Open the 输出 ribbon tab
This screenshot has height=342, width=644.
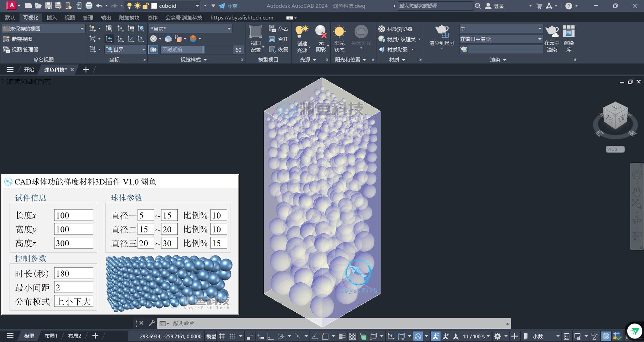106,18
